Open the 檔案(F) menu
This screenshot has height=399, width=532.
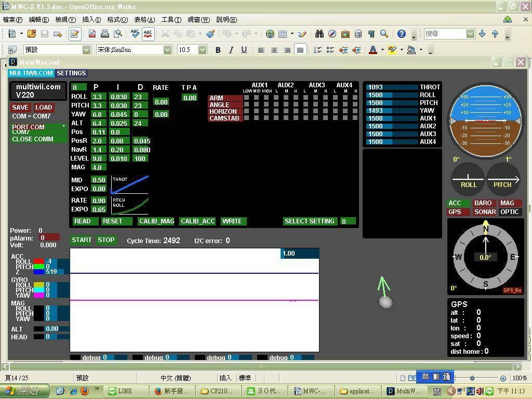pyautogui.click(x=13, y=20)
